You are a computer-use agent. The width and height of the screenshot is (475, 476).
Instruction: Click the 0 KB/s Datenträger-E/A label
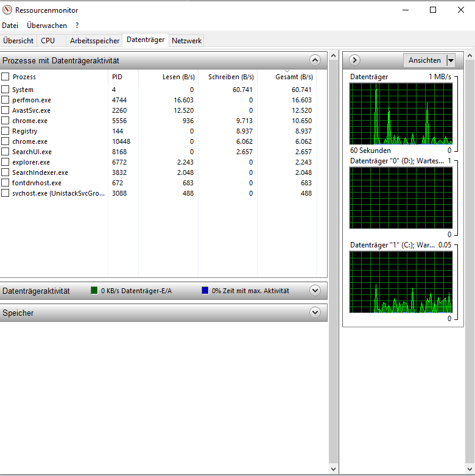click(136, 291)
